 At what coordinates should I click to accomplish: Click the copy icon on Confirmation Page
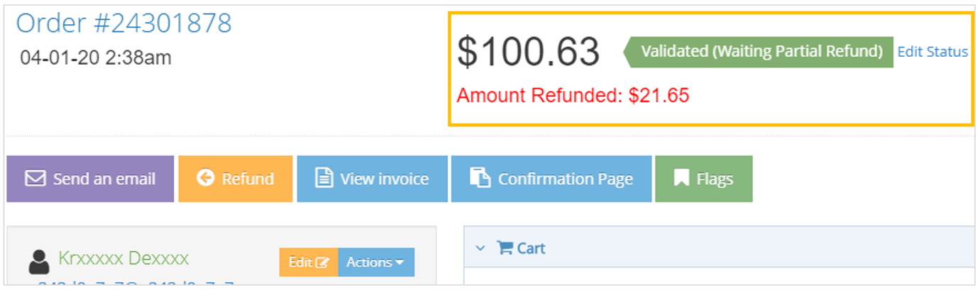pyautogui.click(x=480, y=178)
